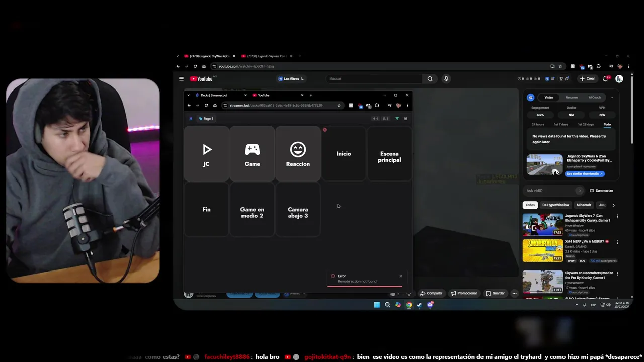The height and width of the screenshot is (362, 644).
Task: Activate the Camara abajo 3 button
Action: click(x=298, y=209)
